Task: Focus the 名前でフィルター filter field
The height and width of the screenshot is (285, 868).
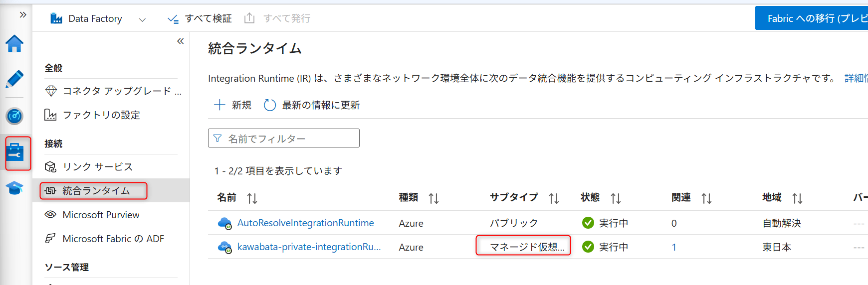Action: (x=284, y=138)
